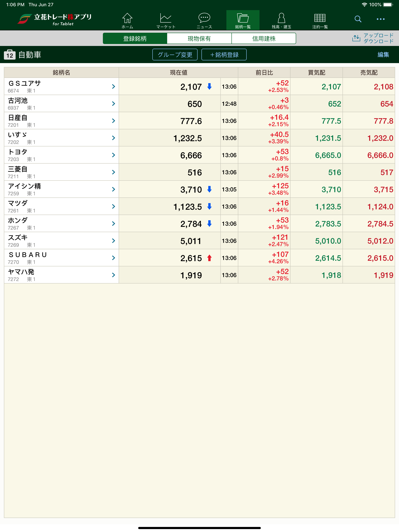This screenshot has height=532, width=399.
Task: Select 日産自 ask price 777.8
Action: [x=383, y=121]
